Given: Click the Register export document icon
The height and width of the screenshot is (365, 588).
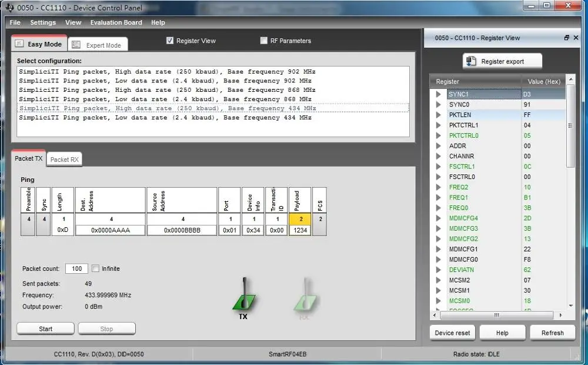Looking at the screenshot, I should (471, 61).
